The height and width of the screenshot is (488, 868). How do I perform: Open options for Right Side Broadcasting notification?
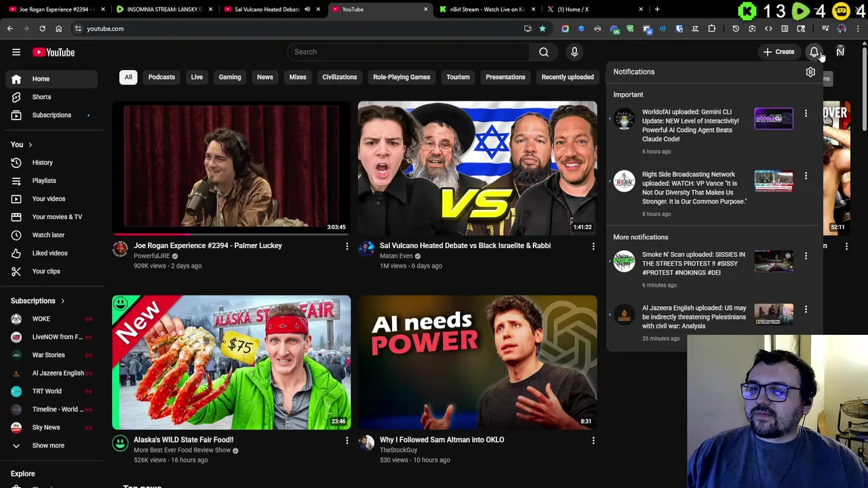pos(806,176)
